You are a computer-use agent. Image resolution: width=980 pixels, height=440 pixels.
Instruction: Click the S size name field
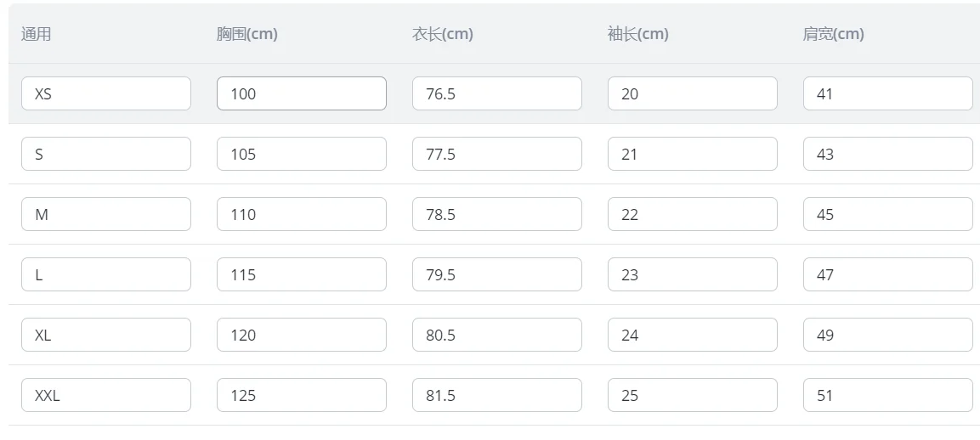point(106,154)
